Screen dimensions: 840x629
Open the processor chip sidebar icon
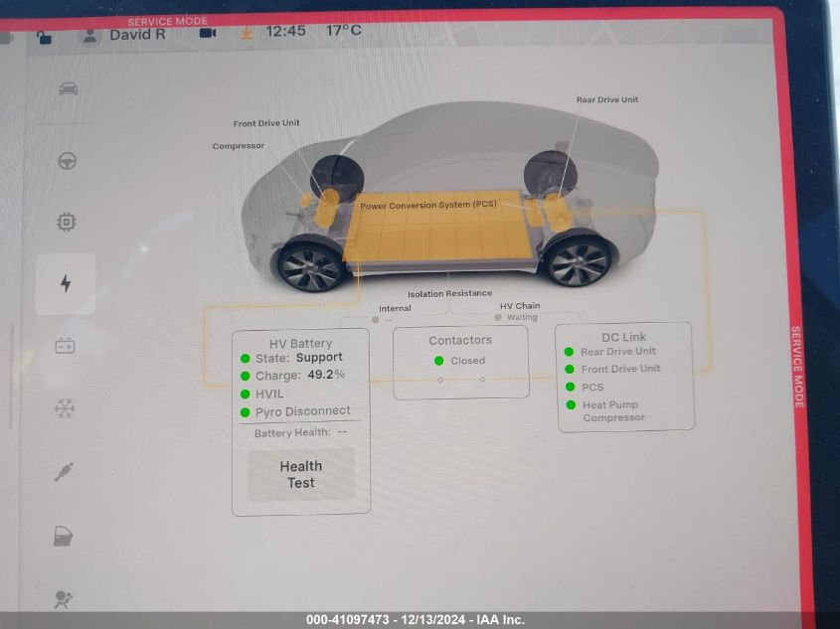click(x=66, y=223)
